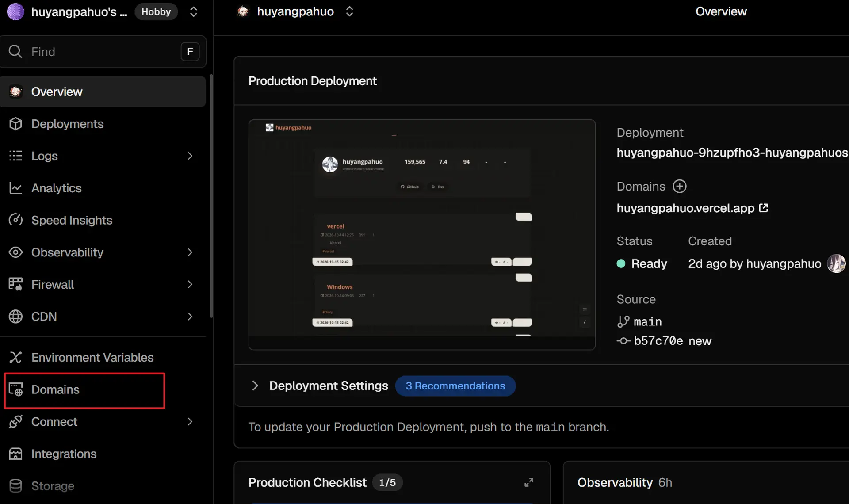Open the main branch link
This screenshot has width=849, height=504.
tap(647, 321)
